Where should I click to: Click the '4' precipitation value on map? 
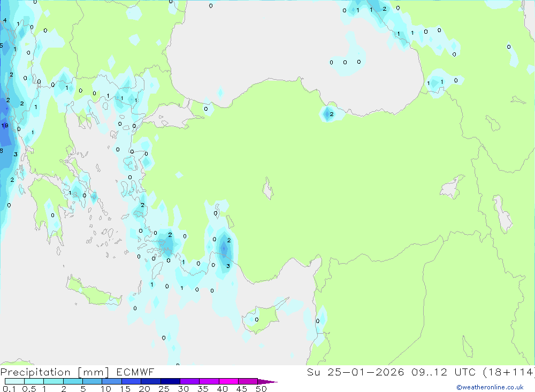(x=5, y=20)
